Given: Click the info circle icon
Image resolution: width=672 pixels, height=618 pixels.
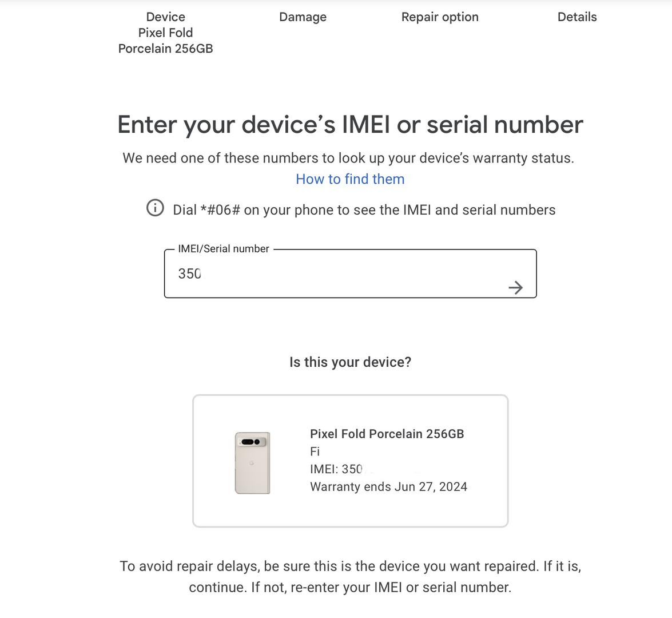Looking at the screenshot, I should (155, 208).
